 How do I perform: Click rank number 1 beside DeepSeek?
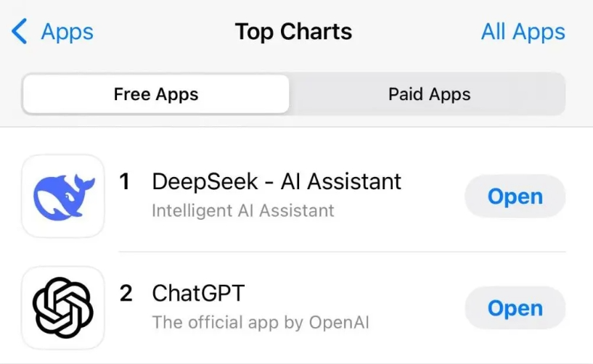[x=124, y=181]
